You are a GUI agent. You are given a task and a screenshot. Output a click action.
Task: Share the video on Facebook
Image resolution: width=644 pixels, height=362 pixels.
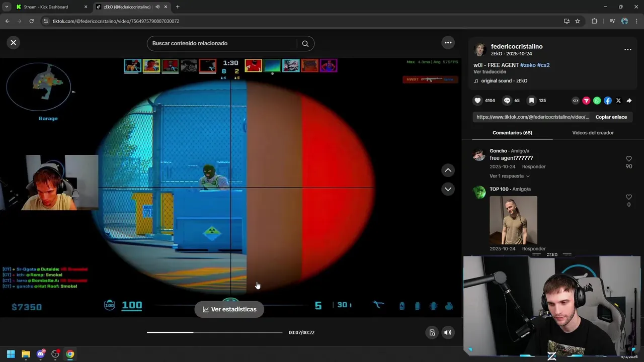pyautogui.click(x=608, y=101)
